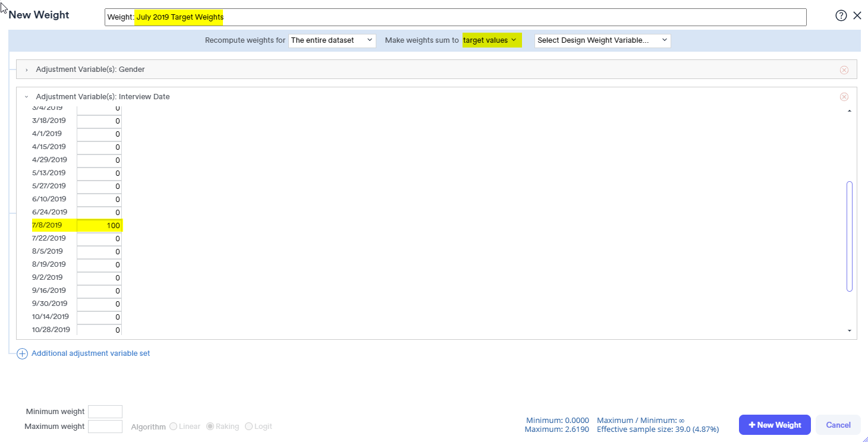The image size is (868, 442).
Task: Click the New Weight button
Action: [x=775, y=425]
